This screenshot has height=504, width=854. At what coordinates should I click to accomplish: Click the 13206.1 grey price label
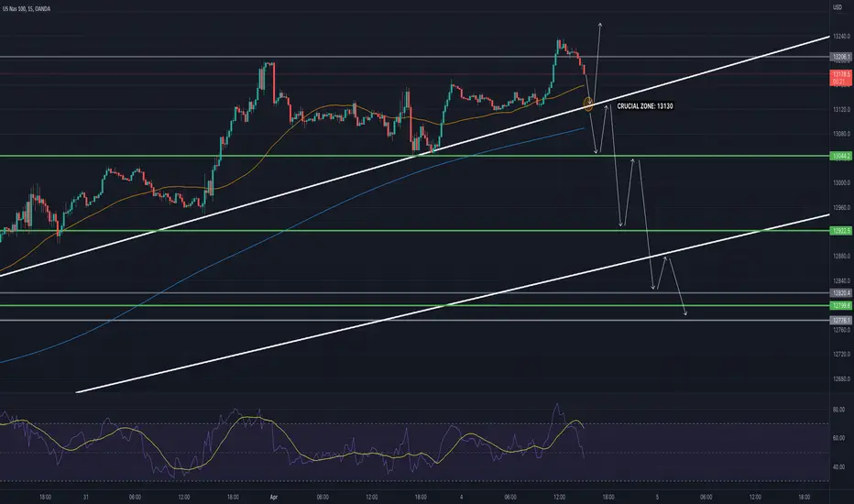[841, 57]
